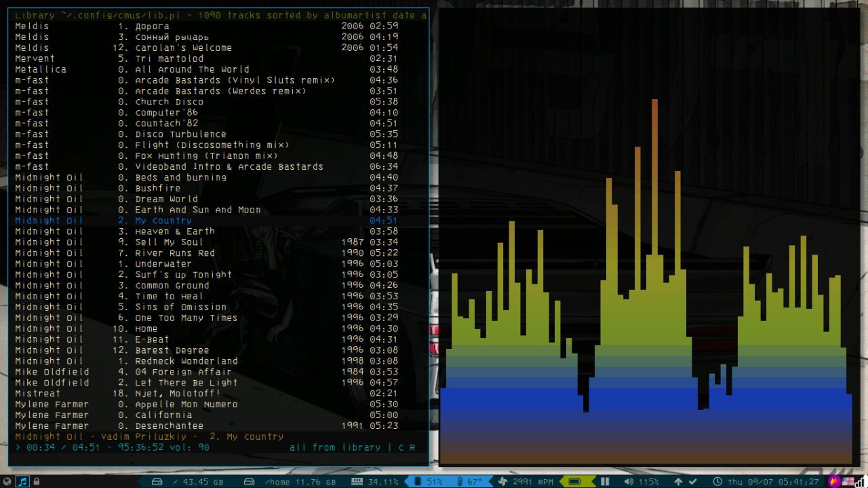Click the speaker volume icon

[x=629, y=481]
